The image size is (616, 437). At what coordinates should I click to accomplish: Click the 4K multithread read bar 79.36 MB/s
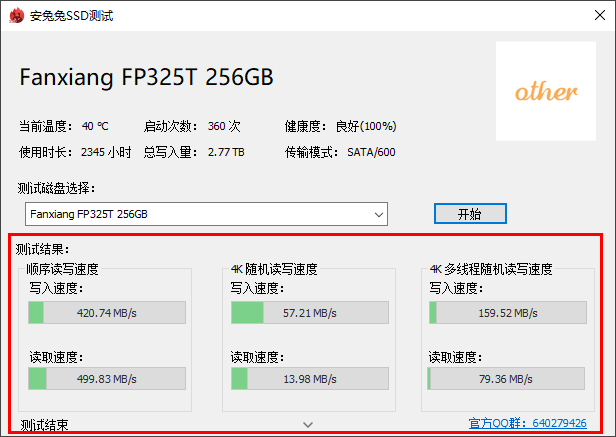[508, 379]
